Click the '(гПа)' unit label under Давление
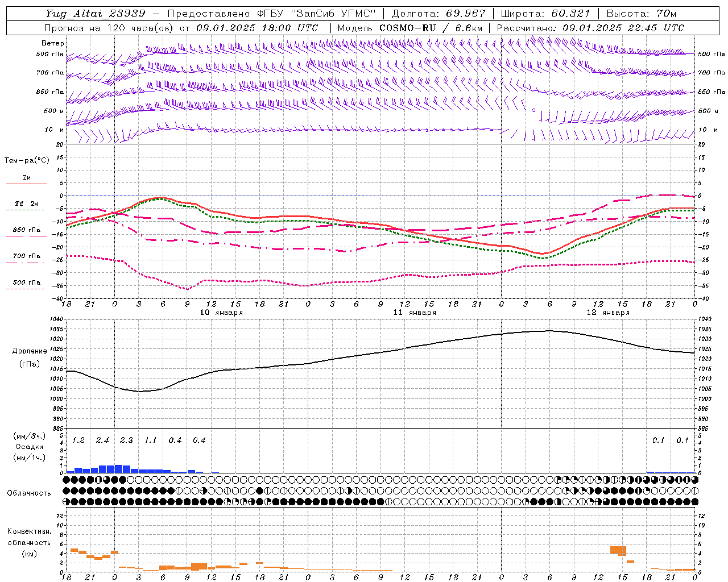 (x=30, y=364)
